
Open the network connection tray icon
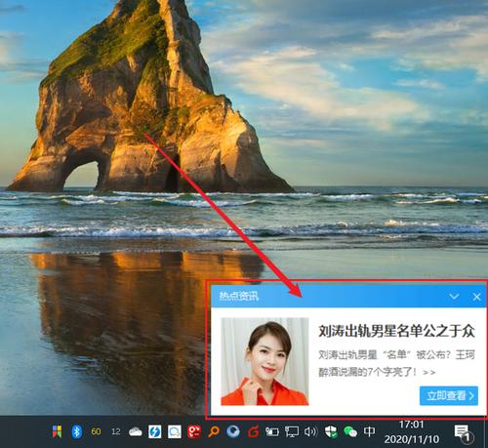(x=292, y=431)
